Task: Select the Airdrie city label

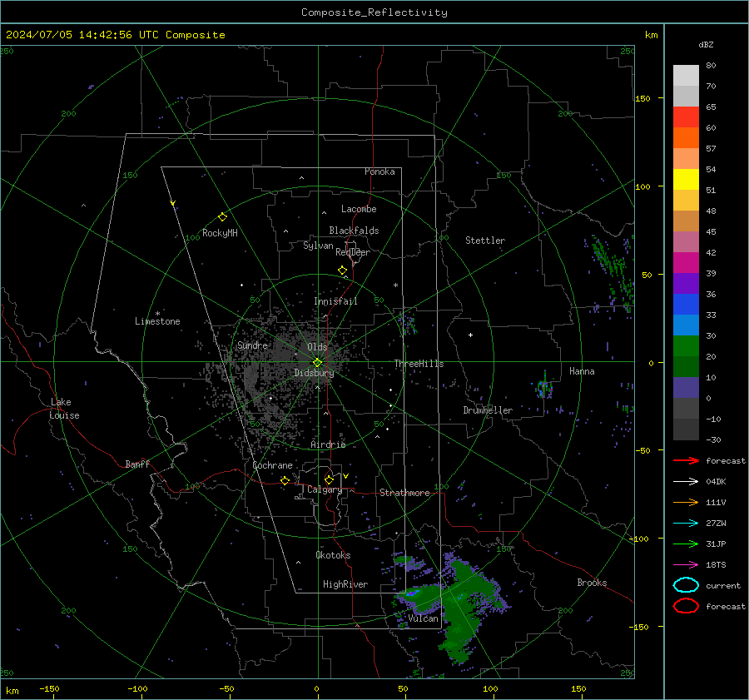Action: (328, 444)
